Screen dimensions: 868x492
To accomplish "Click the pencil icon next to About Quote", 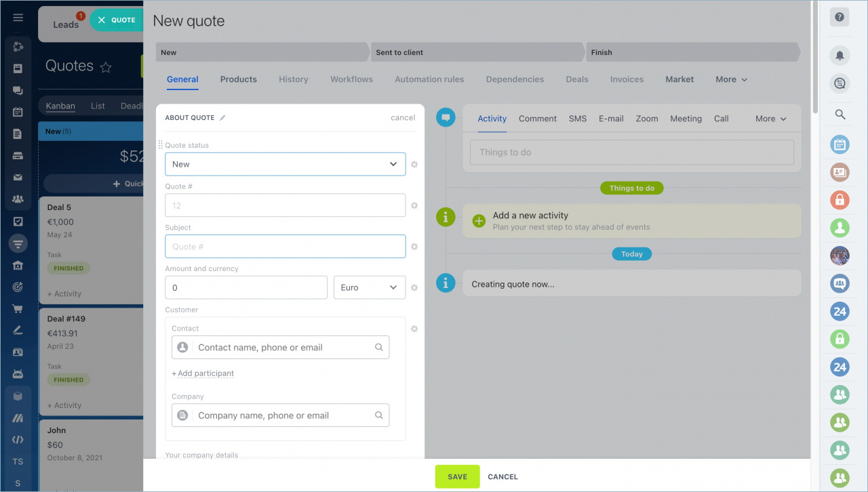I will point(222,118).
